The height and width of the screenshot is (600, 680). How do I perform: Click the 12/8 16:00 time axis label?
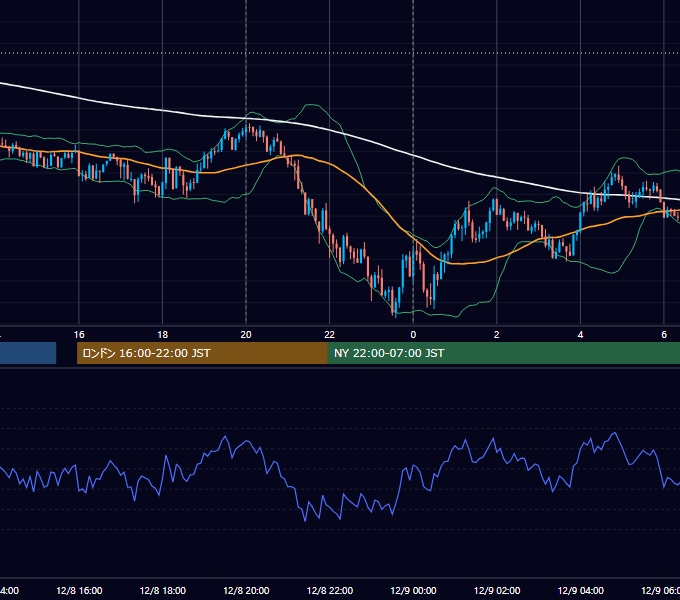79,590
